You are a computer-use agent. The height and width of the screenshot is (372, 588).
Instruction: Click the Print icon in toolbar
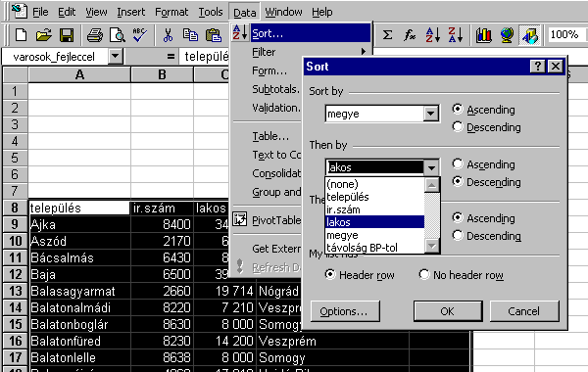(x=94, y=35)
